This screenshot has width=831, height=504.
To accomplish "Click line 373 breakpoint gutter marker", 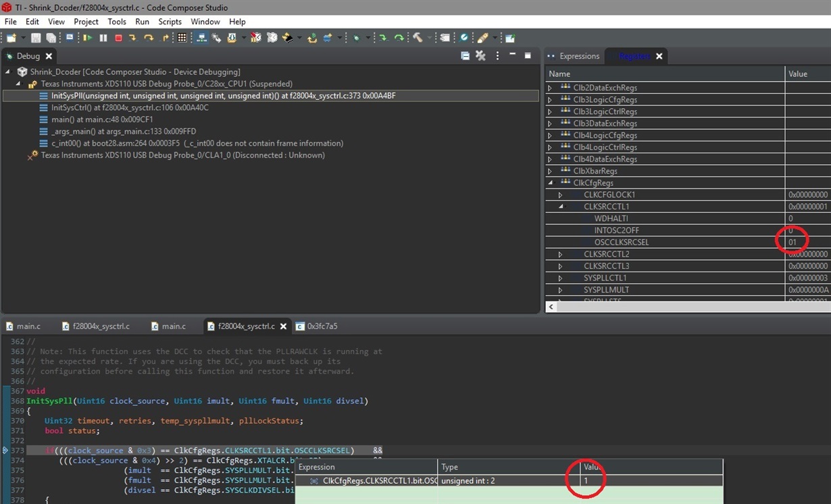I will 5,451.
